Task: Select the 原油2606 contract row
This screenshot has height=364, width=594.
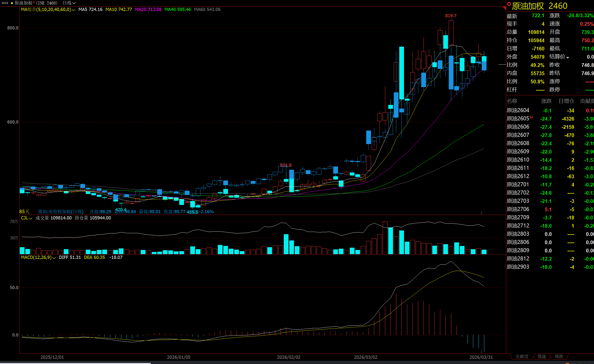Action: pos(518,127)
